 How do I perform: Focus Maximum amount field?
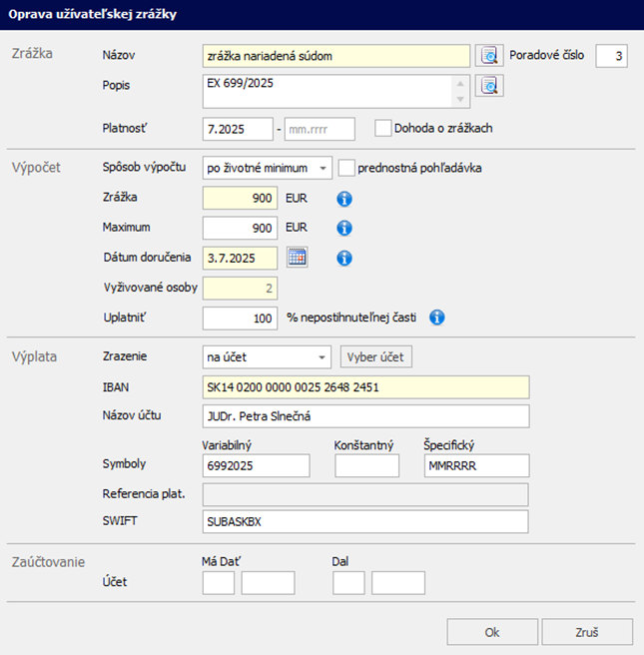coord(241,228)
